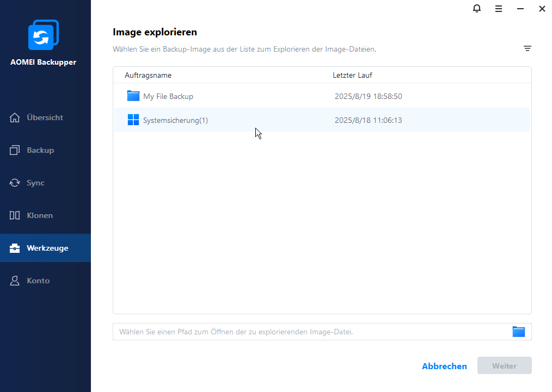Select the My File Backup row date
552x392 pixels.
click(x=368, y=96)
